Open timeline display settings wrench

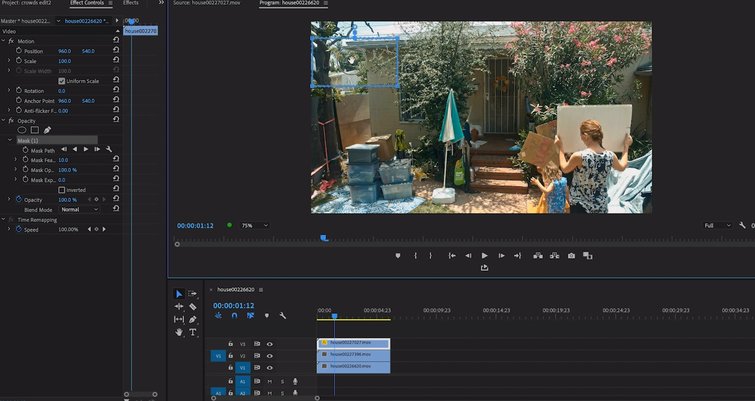click(x=283, y=316)
